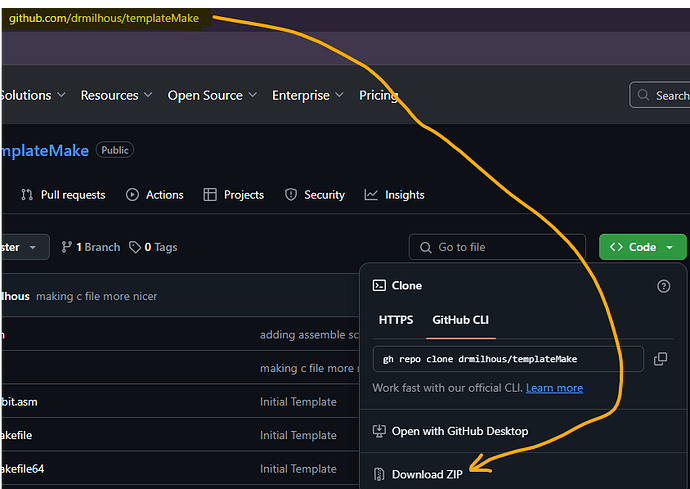The width and height of the screenshot is (690, 489).
Task: Open the file ending in bit.asm
Action: pos(19,402)
